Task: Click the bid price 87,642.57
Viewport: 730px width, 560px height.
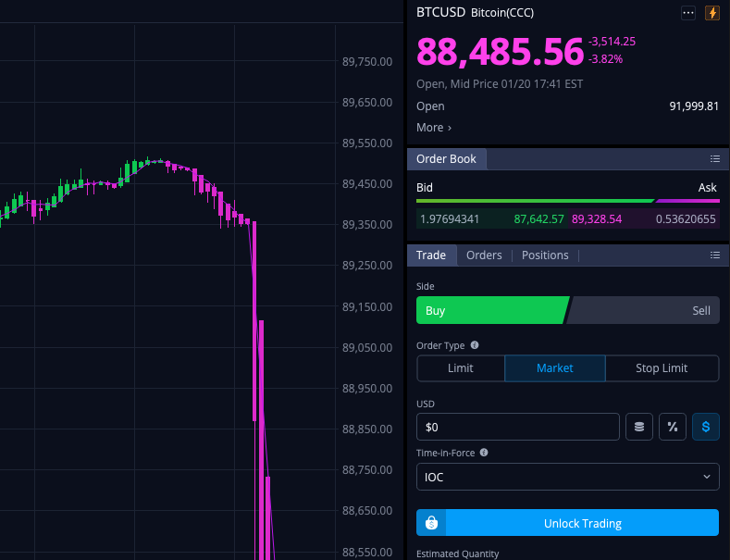Action: [x=538, y=219]
